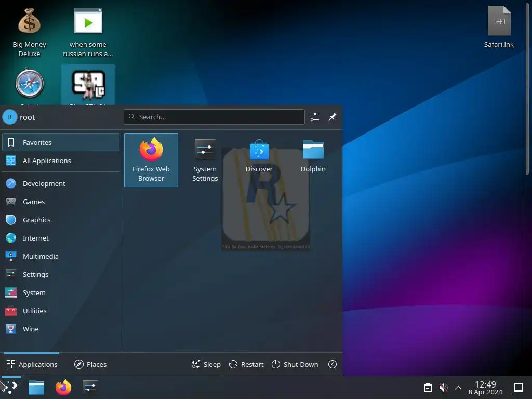Image resolution: width=532 pixels, height=399 pixels.
Task: Click the muted volume tray icon
Action: tap(443, 388)
